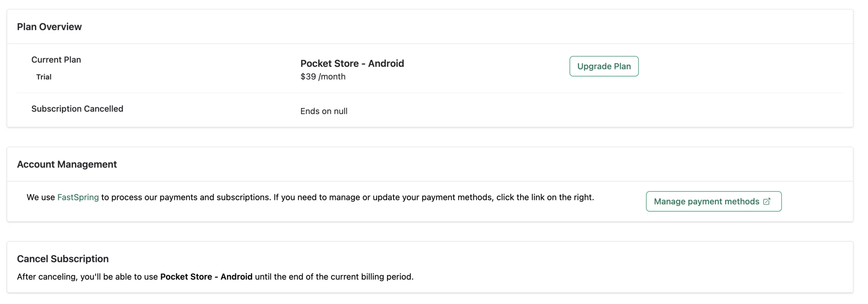Click 'until the end of the current billing period'
868x304 pixels.
coord(334,277)
